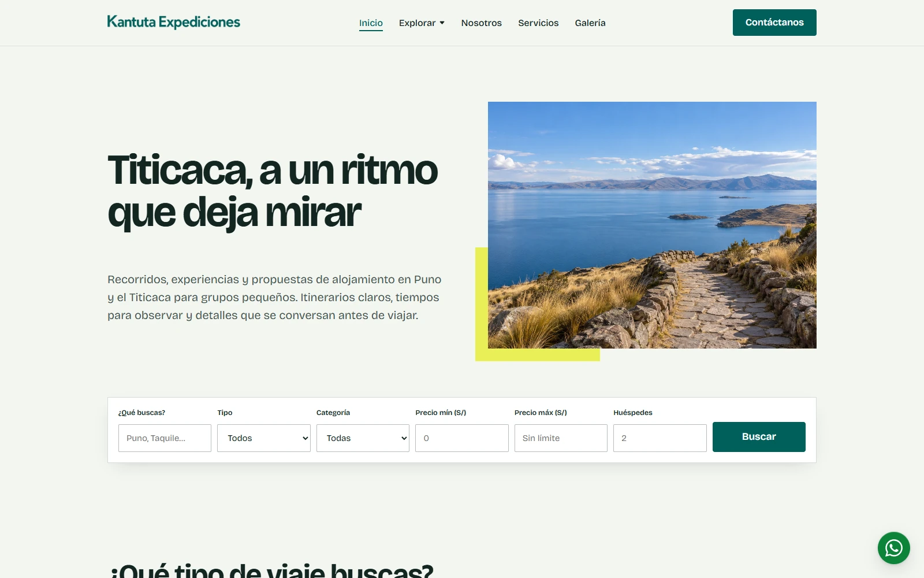The height and width of the screenshot is (578, 924).
Task: Click the Buscar button
Action: (x=759, y=437)
